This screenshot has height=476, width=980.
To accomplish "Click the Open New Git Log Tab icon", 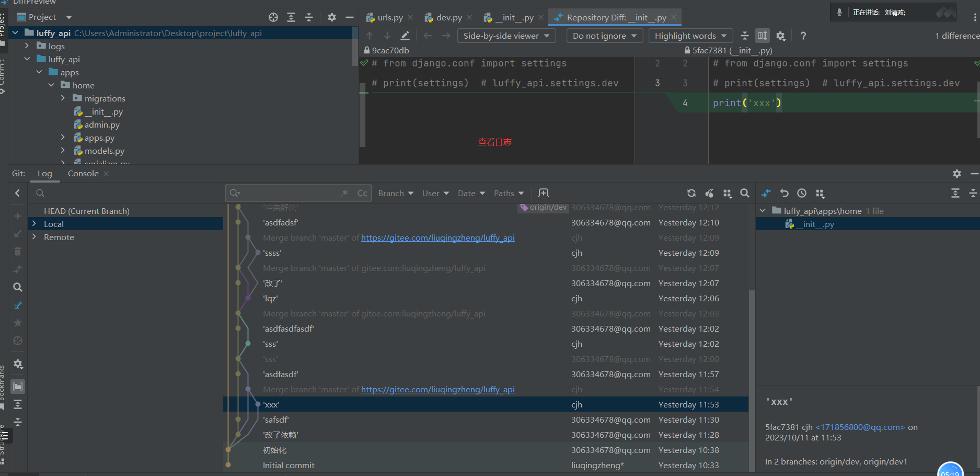I will pos(544,193).
